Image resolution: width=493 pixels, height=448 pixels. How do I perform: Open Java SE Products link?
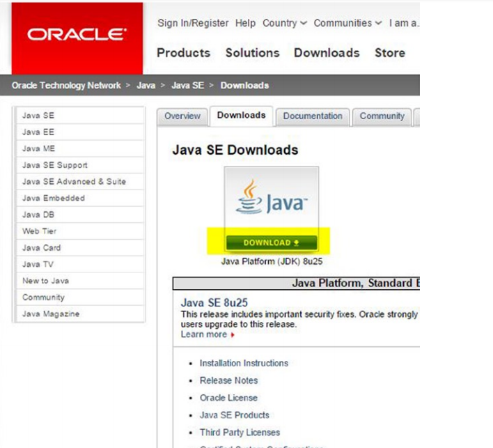coord(235,415)
